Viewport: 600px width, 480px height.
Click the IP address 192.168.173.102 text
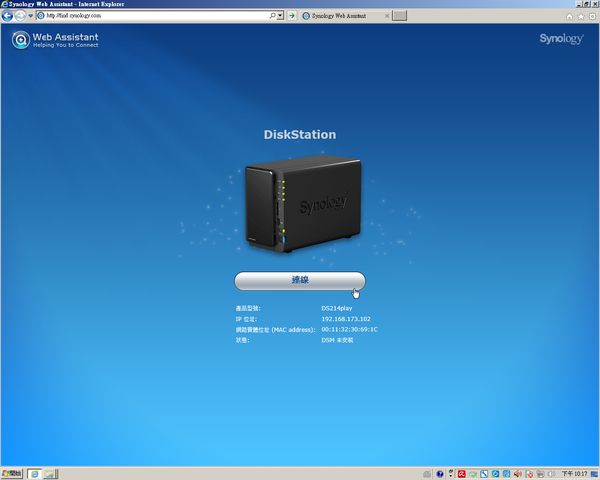point(346,319)
